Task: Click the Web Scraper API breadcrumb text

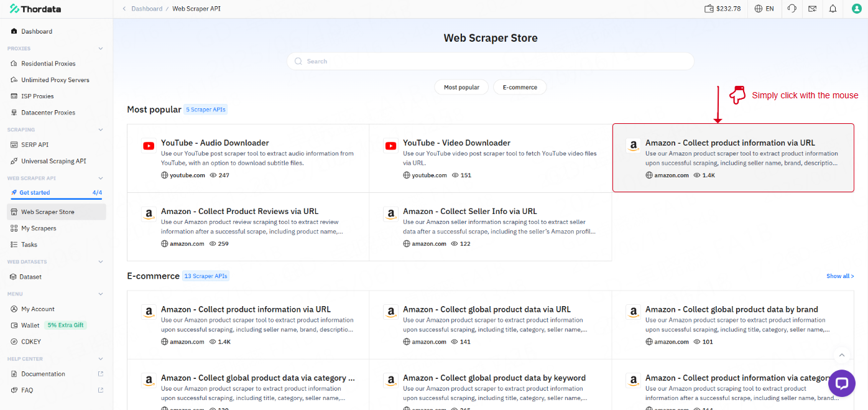Action: click(196, 9)
